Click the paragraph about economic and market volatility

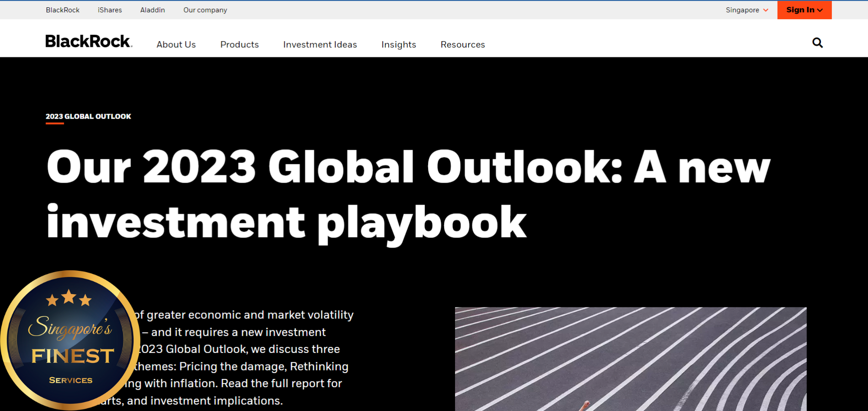click(x=242, y=358)
